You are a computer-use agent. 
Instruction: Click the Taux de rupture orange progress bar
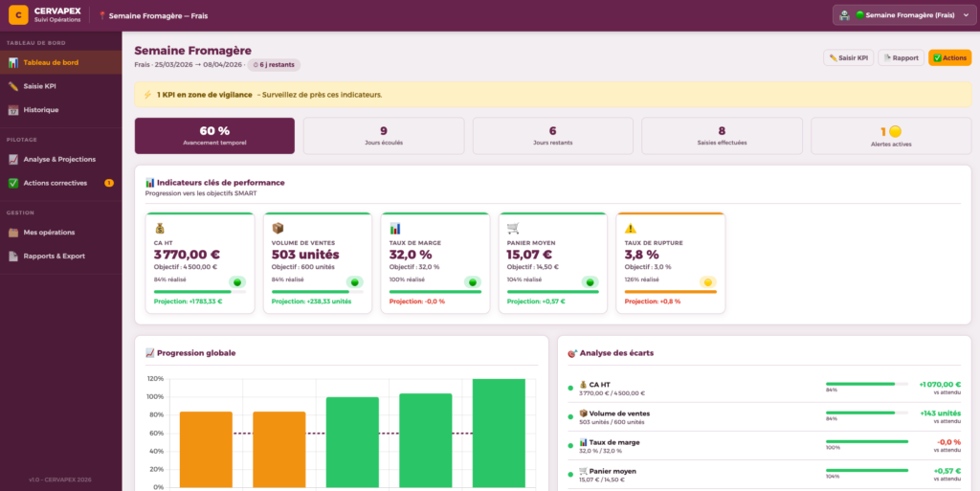tap(671, 292)
